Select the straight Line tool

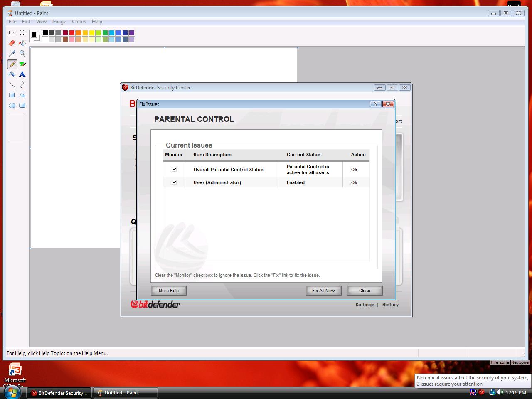point(12,85)
